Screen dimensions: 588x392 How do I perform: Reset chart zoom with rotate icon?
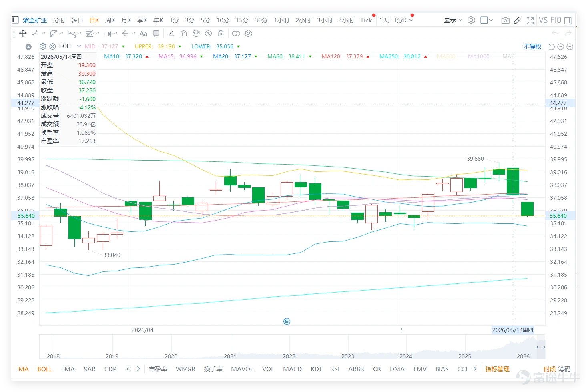click(551, 47)
